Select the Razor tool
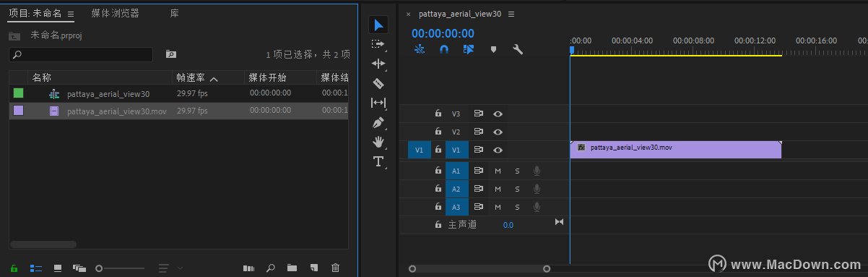The image size is (868, 277). click(x=378, y=83)
